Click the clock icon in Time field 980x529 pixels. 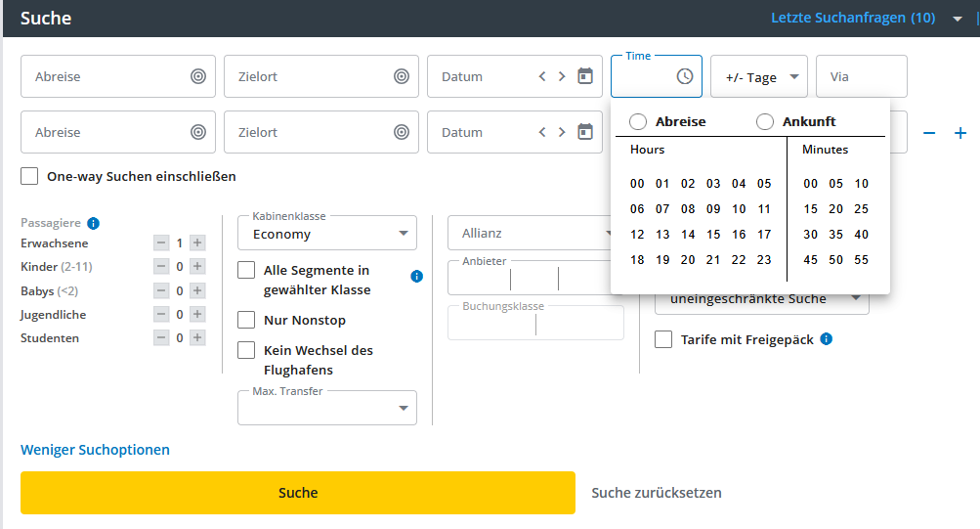tap(685, 76)
